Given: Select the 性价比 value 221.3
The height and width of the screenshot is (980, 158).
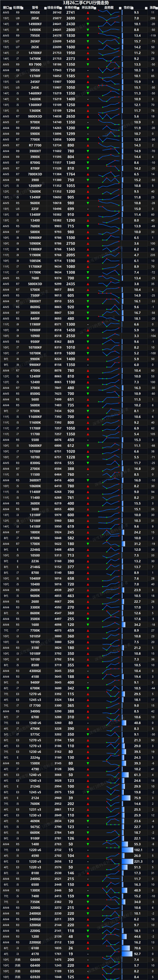Looking at the screenshot, I should [x=138, y=861].
